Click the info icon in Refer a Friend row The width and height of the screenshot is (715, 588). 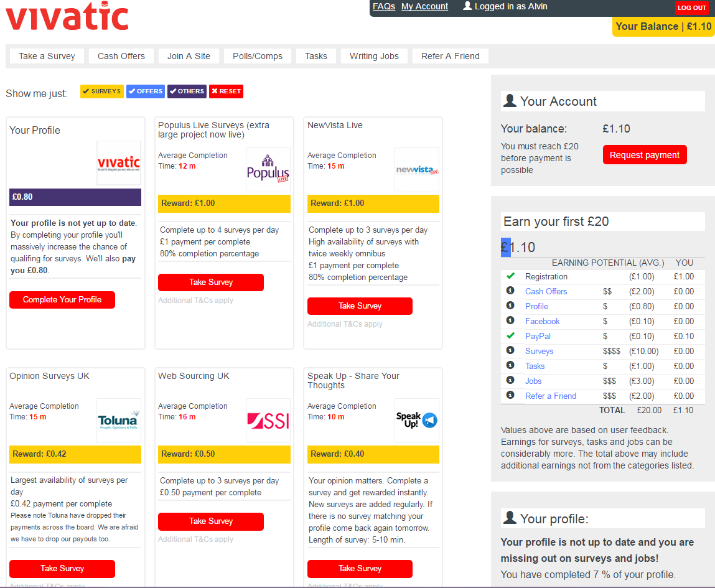click(510, 394)
